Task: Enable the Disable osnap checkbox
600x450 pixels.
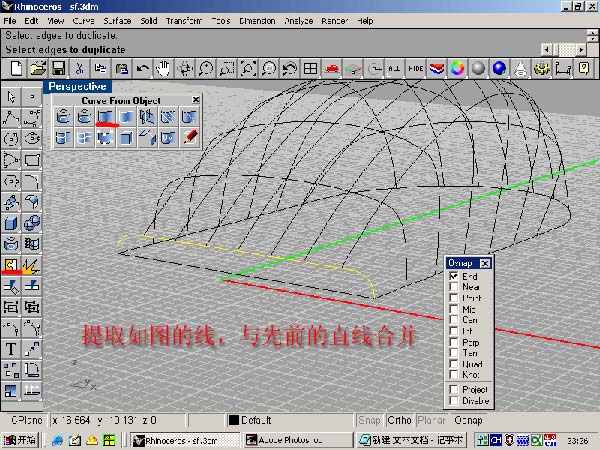Action: (x=454, y=400)
